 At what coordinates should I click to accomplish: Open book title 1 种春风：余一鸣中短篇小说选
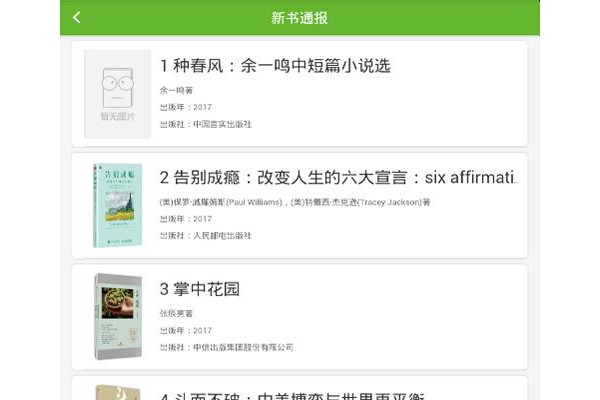(275, 66)
